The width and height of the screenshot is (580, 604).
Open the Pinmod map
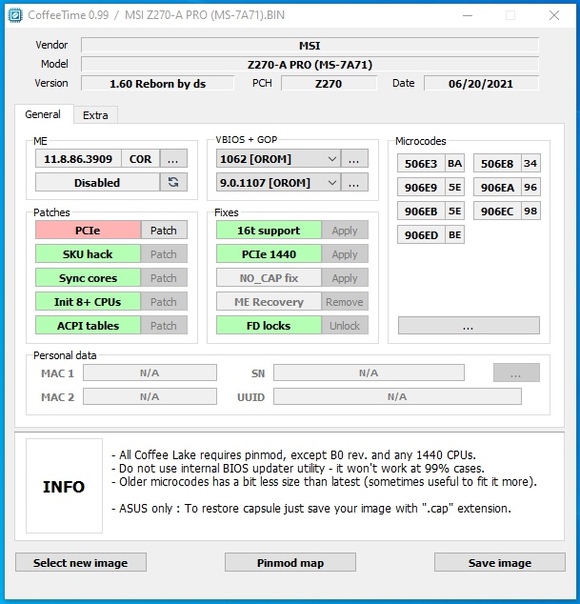coord(290,563)
